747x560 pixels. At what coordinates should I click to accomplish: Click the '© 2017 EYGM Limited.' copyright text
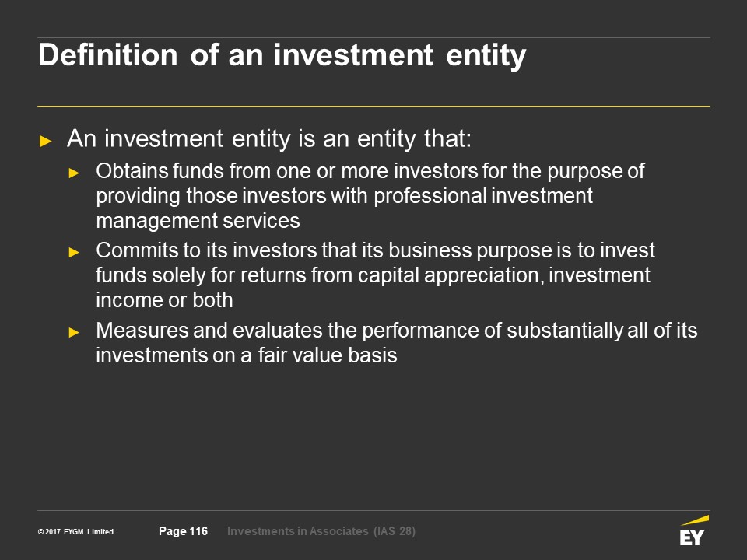77,532
